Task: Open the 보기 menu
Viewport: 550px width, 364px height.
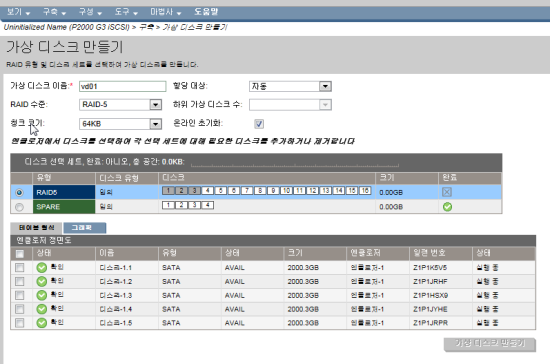Action: (18, 12)
